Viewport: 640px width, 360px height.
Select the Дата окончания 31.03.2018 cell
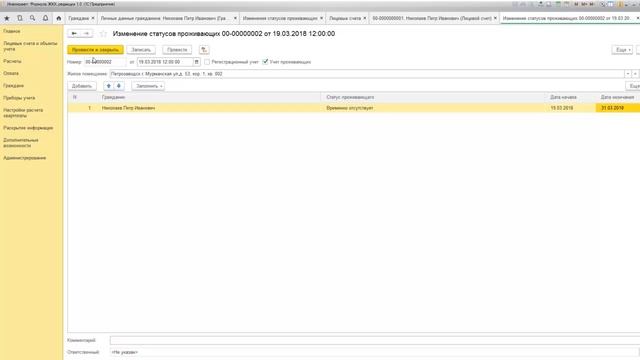coord(618,108)
